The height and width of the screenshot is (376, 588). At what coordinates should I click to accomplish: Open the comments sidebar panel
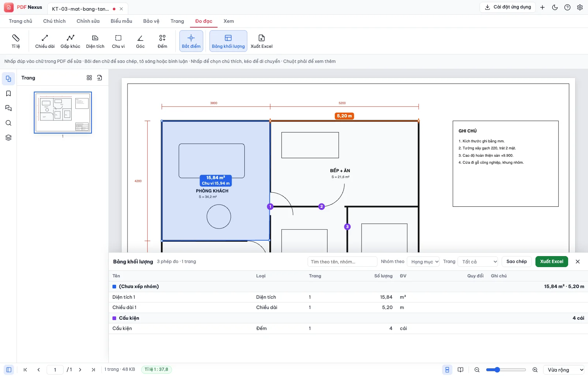point(8,108)
